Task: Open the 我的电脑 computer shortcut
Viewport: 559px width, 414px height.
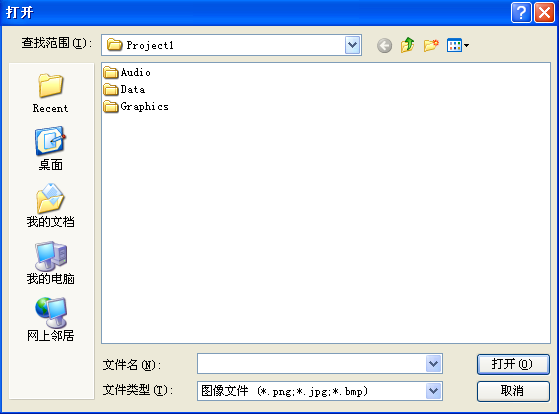Action: pyautogui.click(x=50, y=263)
